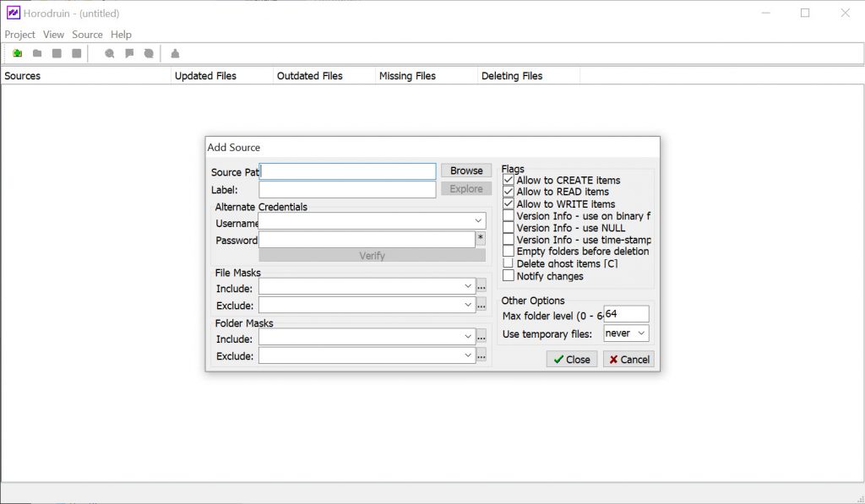The width and height of the screenshot is (865, 504).
Task: Minimize the Horodruin window
Action: pos(765,13)
